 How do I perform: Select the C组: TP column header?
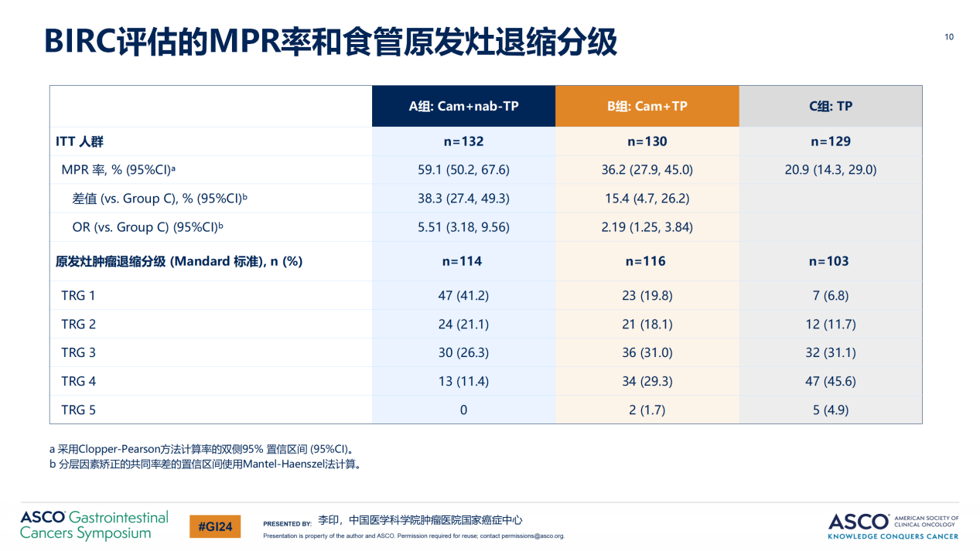(x=831, y=107)
